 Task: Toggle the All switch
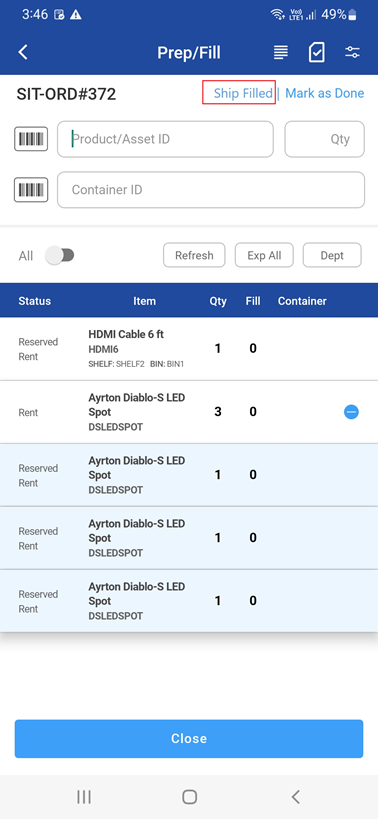tap(60, 255)
